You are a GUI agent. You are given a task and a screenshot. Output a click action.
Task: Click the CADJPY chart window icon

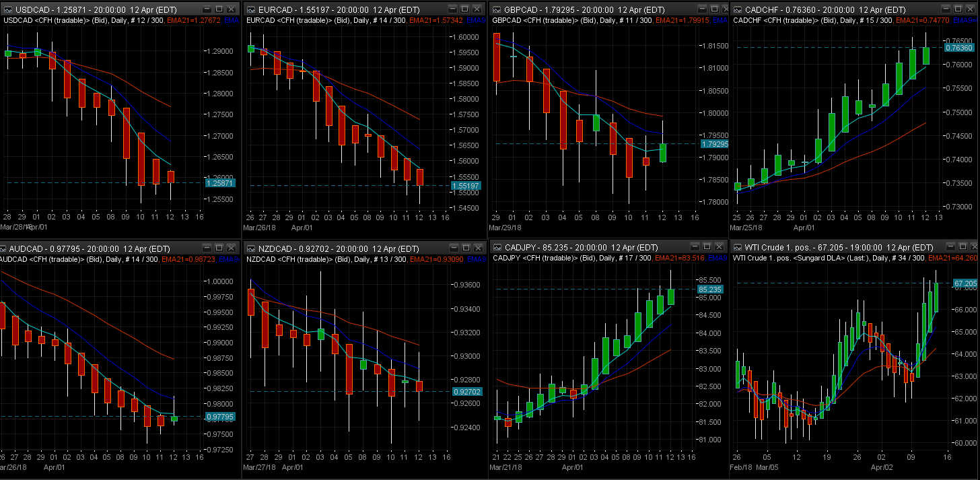[x=497, y=248]
